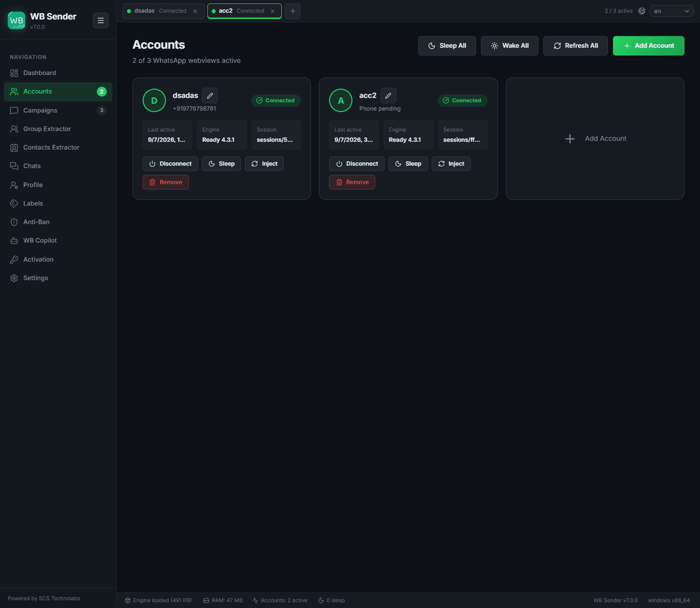Disconnect the acc2 account
The height and width of the screenshot is (608, 700).
(357, 164)
